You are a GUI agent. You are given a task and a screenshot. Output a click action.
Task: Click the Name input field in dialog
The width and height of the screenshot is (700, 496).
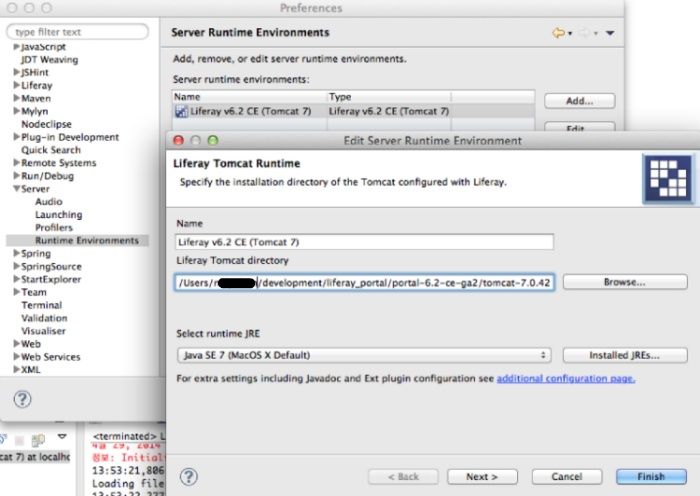tap(364, 242)
